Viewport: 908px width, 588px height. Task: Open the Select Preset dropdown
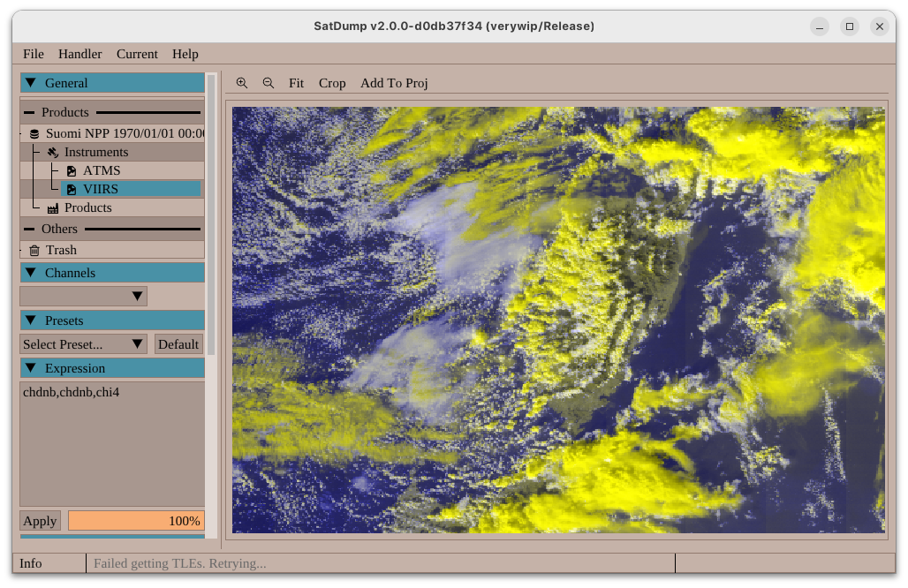pyautogui.click(x=83, y=344)
